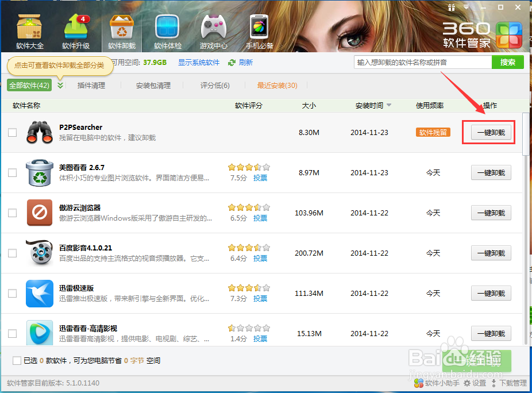Switch to 插件清理 tab
Screen dimensions: 532x393
[91, 86]
